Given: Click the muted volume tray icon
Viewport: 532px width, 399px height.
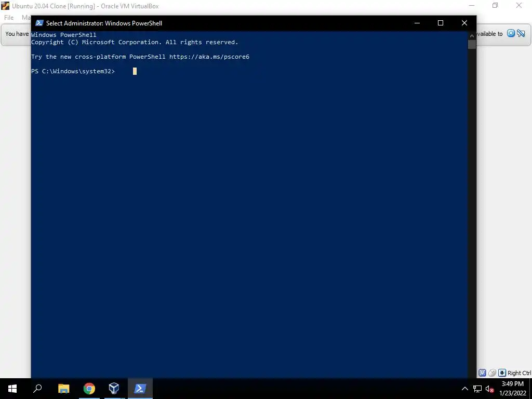Looking at the screenshot, I should pyautogui.click(x=489, y=389).
